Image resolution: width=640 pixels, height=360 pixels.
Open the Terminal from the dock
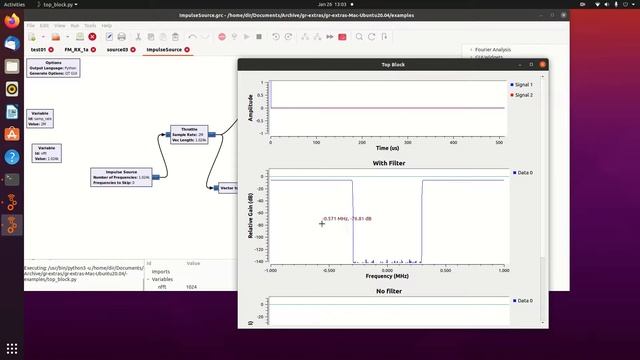pyautogui.click(x=12, y=180)
